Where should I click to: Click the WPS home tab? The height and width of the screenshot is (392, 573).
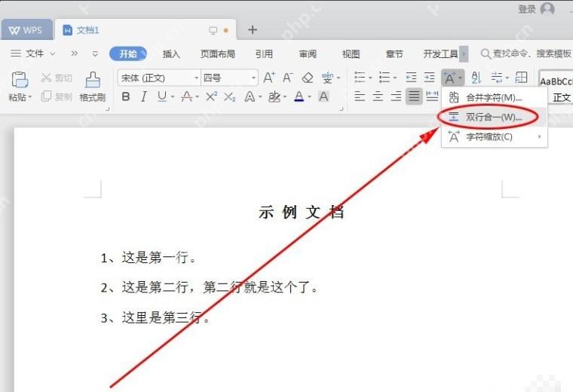(x=26, y=30)
